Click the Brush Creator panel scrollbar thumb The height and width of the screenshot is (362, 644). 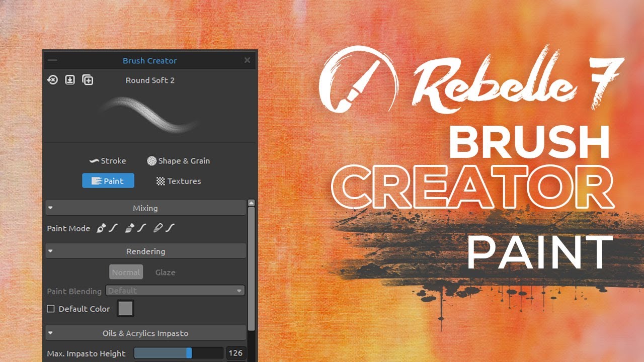[251, 269]
